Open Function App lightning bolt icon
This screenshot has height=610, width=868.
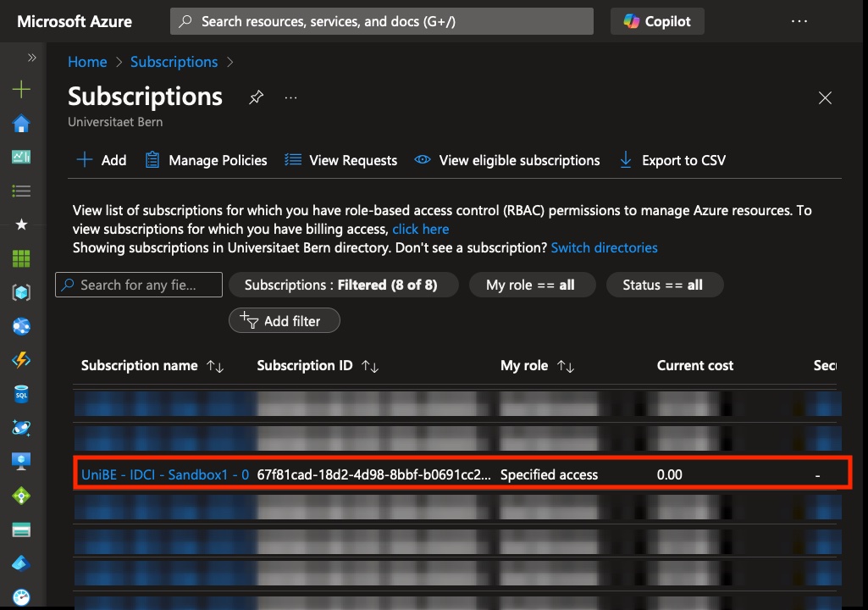click(x=21, y=360)
